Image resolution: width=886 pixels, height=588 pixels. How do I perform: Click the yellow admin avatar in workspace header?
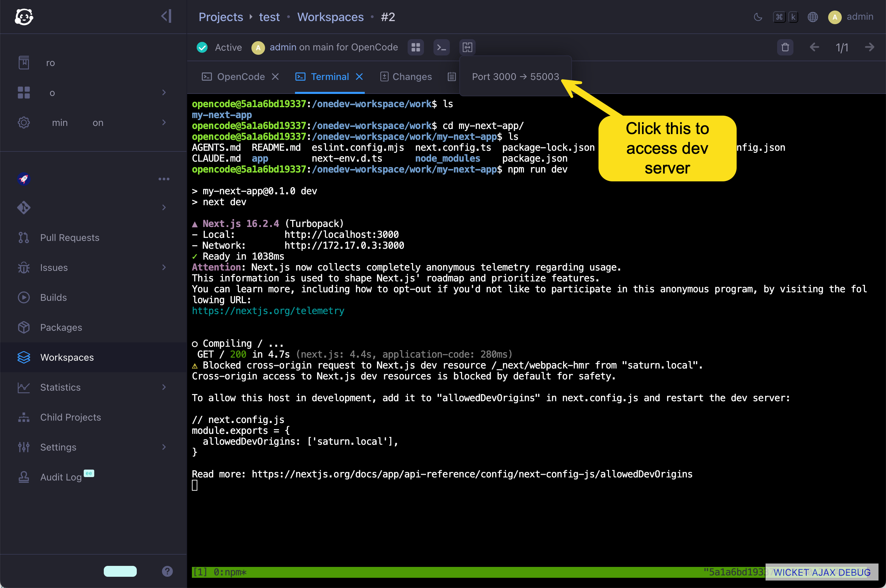coord(258,48)
